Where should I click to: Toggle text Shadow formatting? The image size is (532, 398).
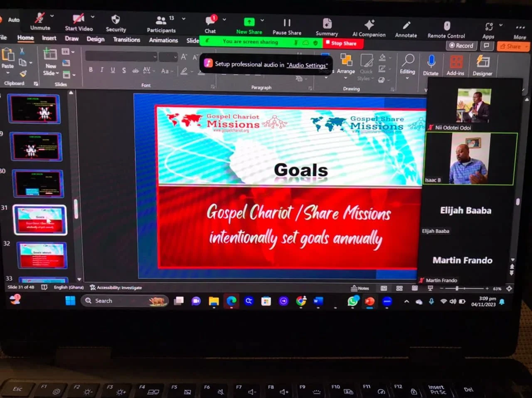click(124, 71)
